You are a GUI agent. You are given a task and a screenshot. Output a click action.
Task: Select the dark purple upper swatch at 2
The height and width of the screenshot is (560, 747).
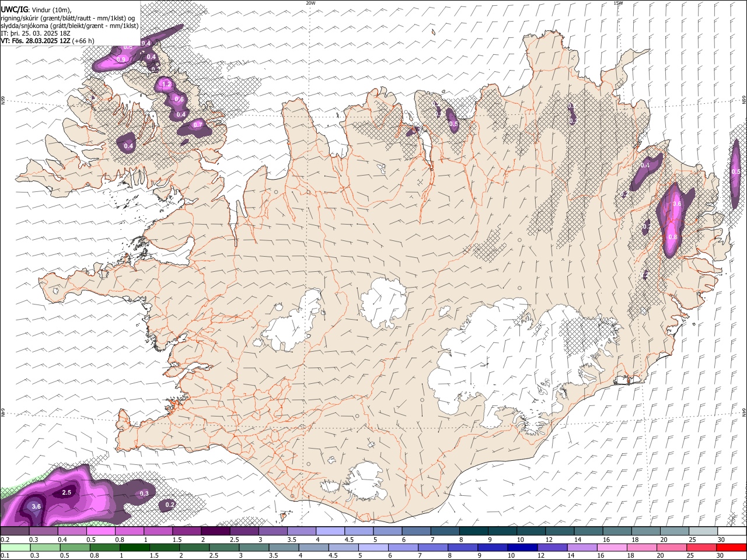[215, 531]
